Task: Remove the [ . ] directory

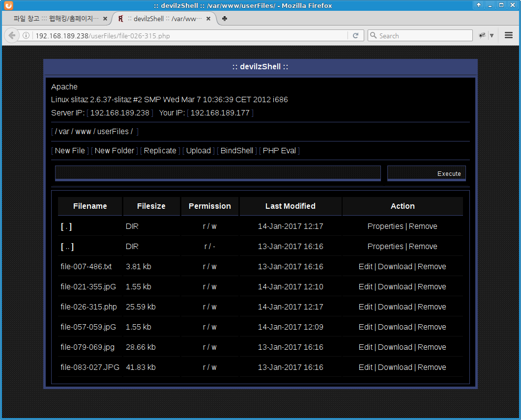Action: coord(423,226)
